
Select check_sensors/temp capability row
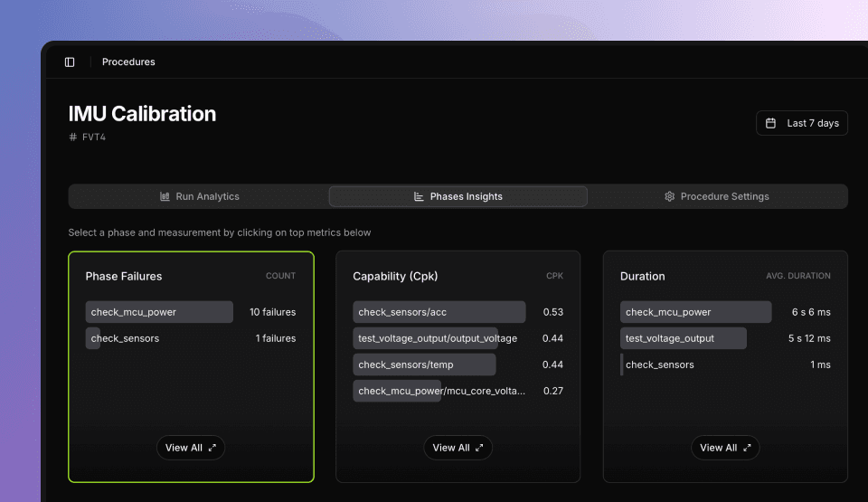tap(424, 365)
